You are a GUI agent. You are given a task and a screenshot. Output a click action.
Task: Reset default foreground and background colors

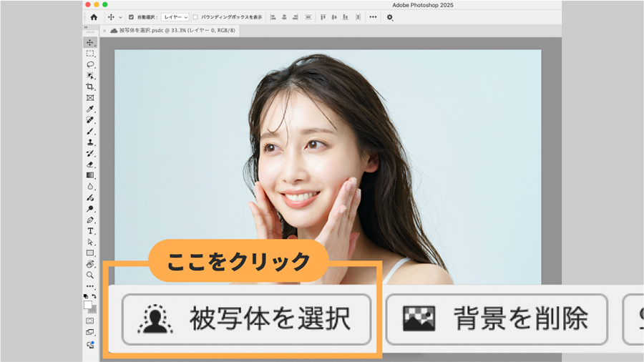coord(85,296)
